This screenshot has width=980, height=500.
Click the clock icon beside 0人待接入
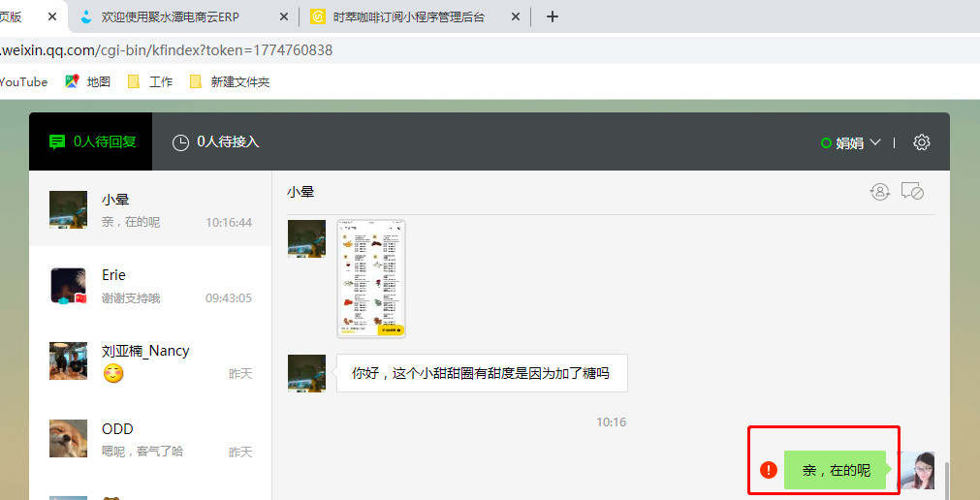tap(180, 143)
